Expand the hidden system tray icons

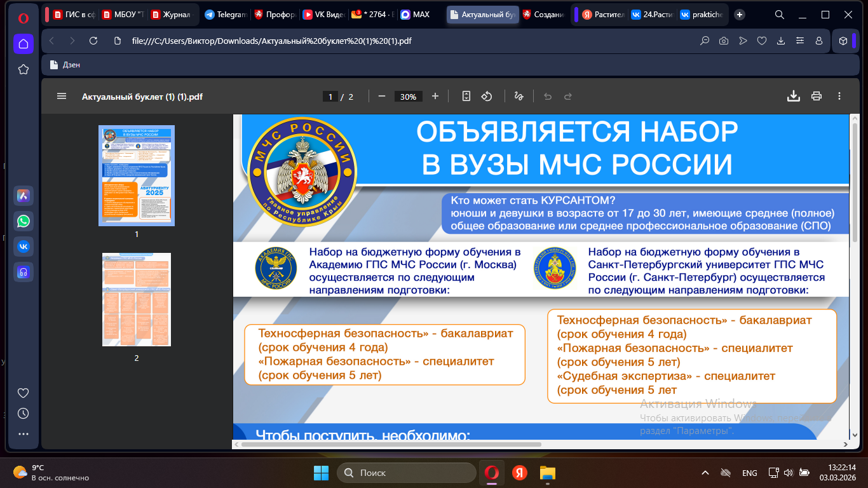pyautogui.click(x=705, y=473)
